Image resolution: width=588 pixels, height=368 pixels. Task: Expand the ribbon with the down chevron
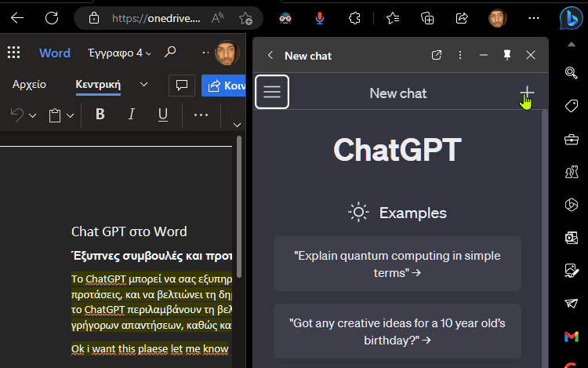tap(237, 125)
